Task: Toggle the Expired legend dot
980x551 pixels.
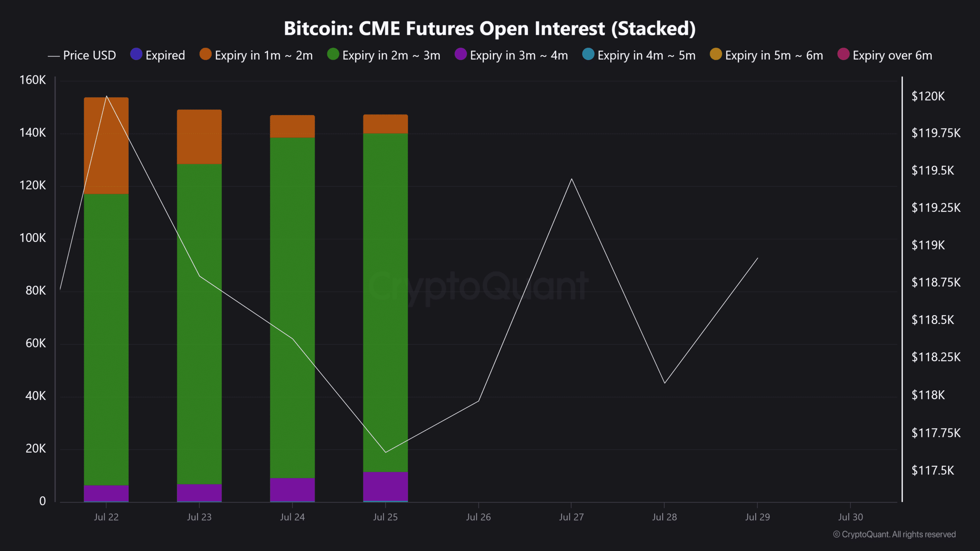Action: (x=136, y=54)
